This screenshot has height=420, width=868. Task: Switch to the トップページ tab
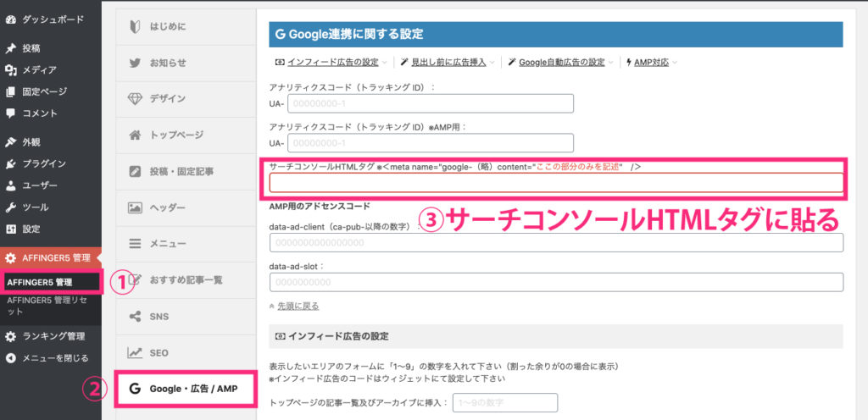[x=186, y=135]
